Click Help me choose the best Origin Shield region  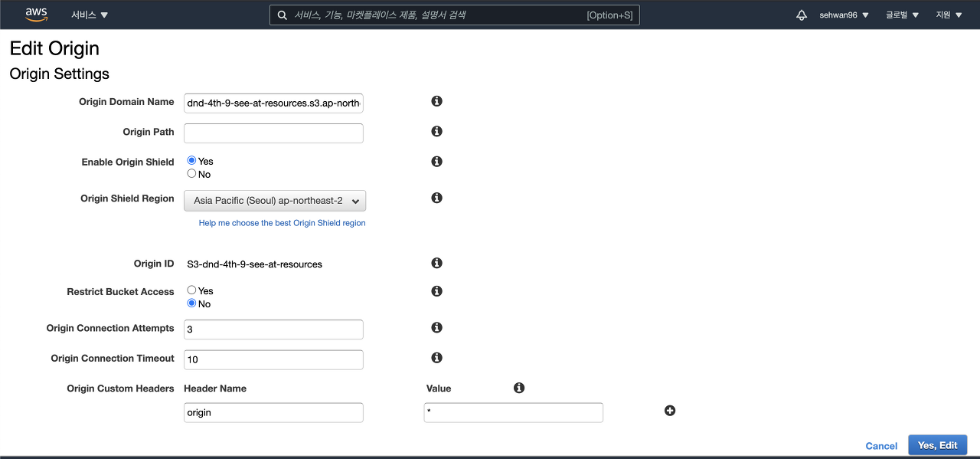[x=282, y=223]
